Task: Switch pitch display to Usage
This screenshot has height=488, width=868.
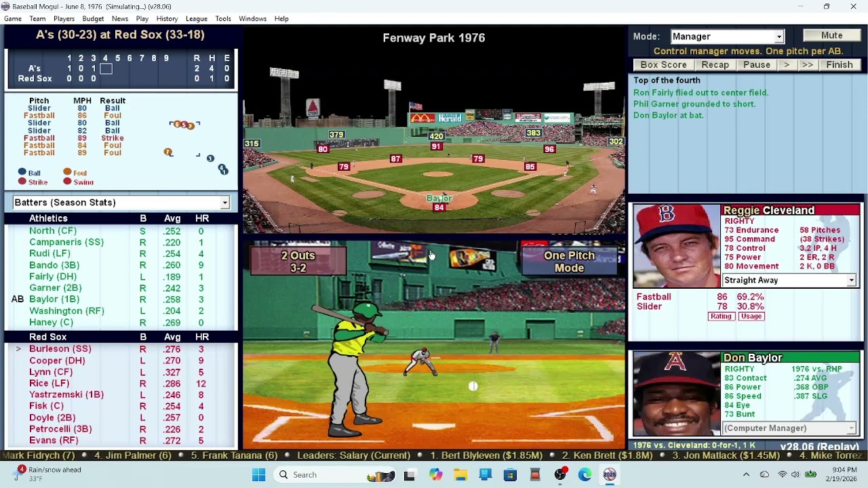Action: [x=751, y=317]
